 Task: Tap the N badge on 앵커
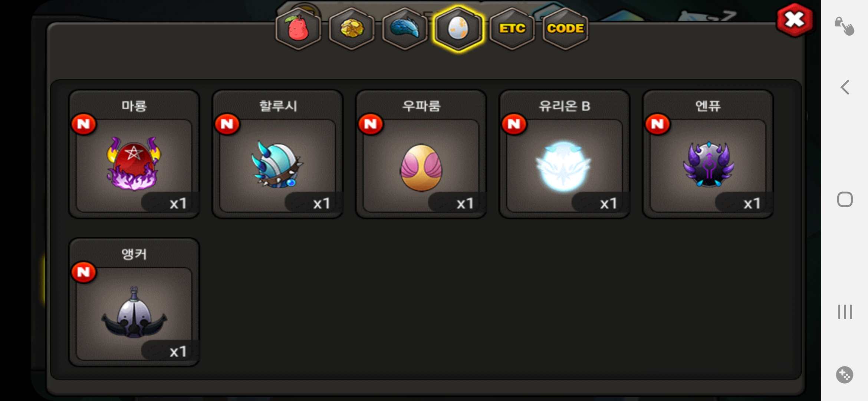(x=84, y=272)
